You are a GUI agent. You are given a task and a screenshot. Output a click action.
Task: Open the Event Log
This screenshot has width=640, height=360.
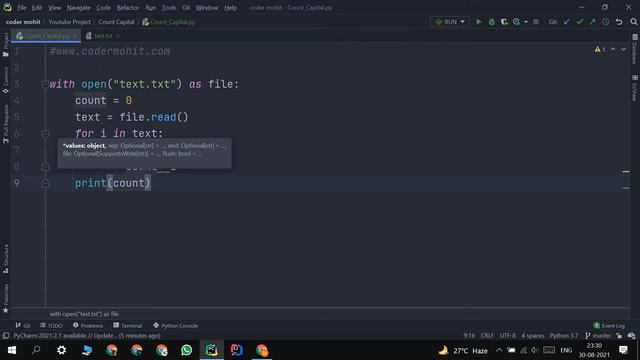[x=609, y=326]
